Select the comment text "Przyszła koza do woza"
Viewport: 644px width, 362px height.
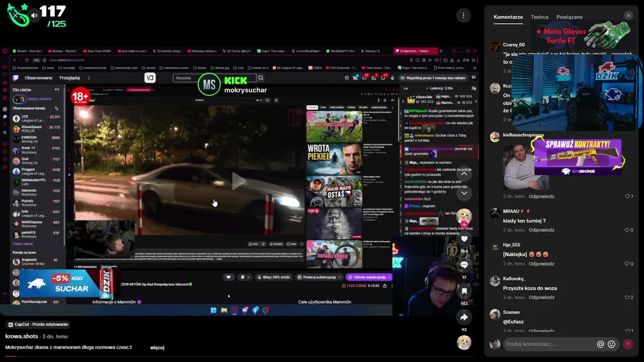[x=530, y=288]
